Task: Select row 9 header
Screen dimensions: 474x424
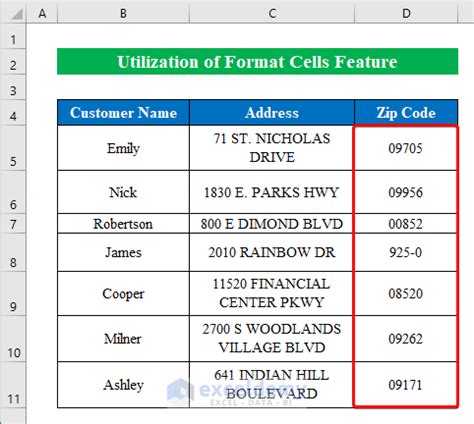Action: (13, 294)
